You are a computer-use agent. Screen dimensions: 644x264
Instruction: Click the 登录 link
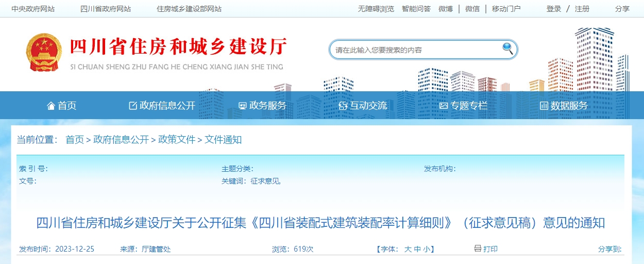(x=554, y=9)
